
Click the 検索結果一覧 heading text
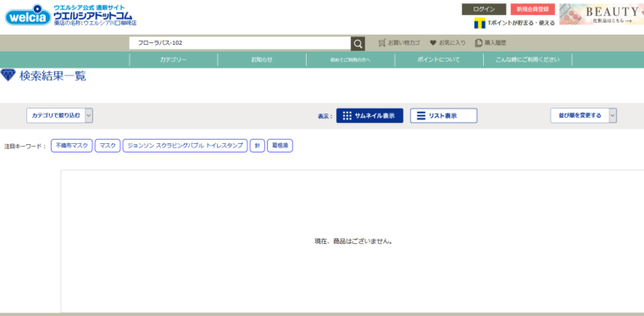(x=53, y=76)
